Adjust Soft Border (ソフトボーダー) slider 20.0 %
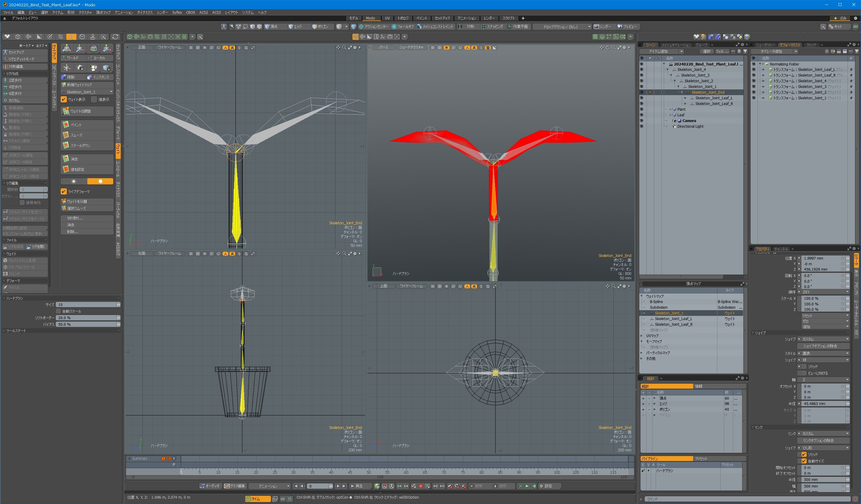Image resolution: width=861 pixels, height=504 pixels. [x=88, y=318]
